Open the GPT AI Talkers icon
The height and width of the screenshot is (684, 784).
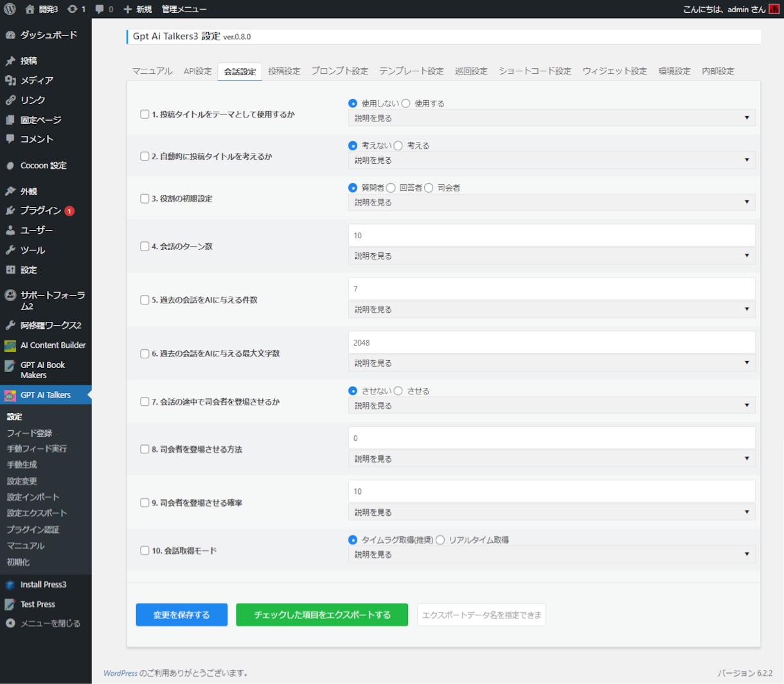click(x=10, y=395)
